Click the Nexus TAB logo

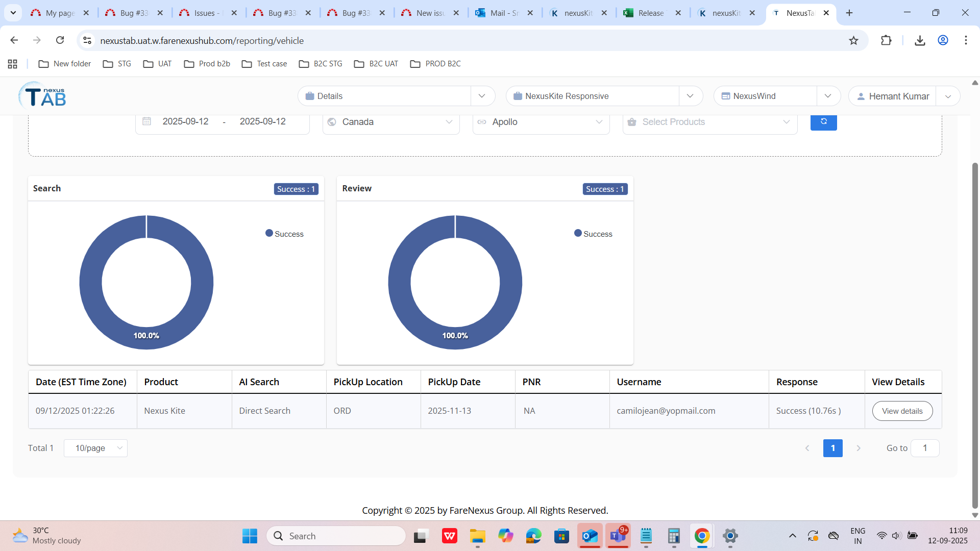pyautogui.click(x=43, y=95)
